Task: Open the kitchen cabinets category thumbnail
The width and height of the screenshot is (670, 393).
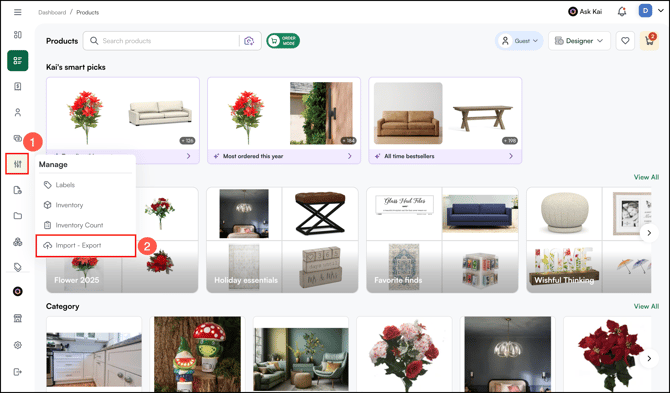Action: pos(94,354)
